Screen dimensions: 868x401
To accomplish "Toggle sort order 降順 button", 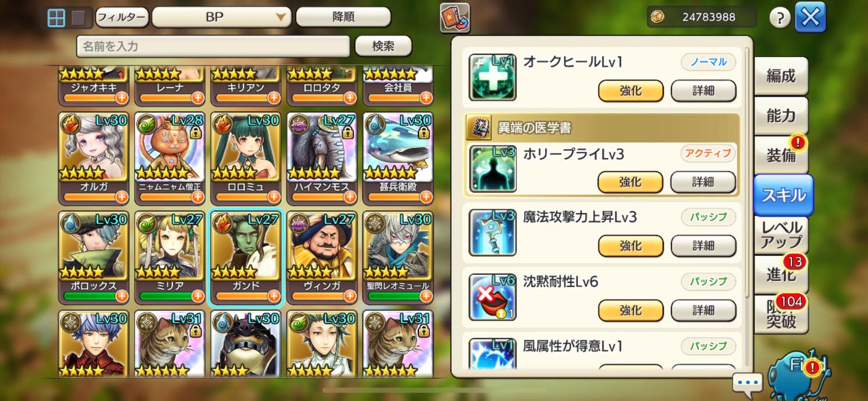I will click(343, 17).
